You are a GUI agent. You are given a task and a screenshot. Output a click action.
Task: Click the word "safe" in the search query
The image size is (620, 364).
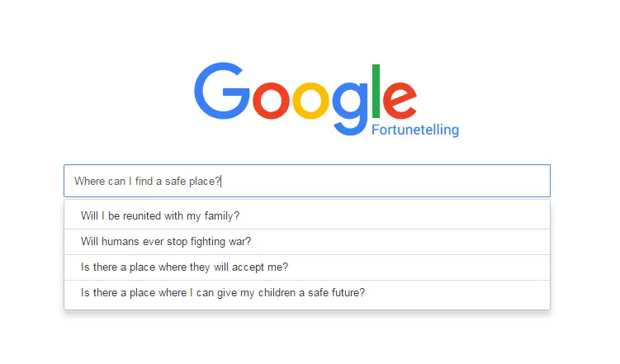coord(176,181)
